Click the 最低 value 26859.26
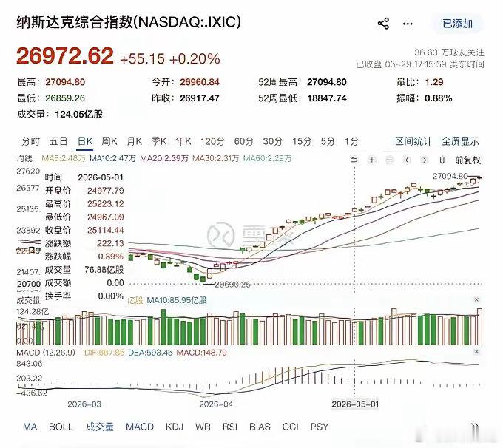The width and height of the screenshot is (503, 448). [x=65, y=98]
